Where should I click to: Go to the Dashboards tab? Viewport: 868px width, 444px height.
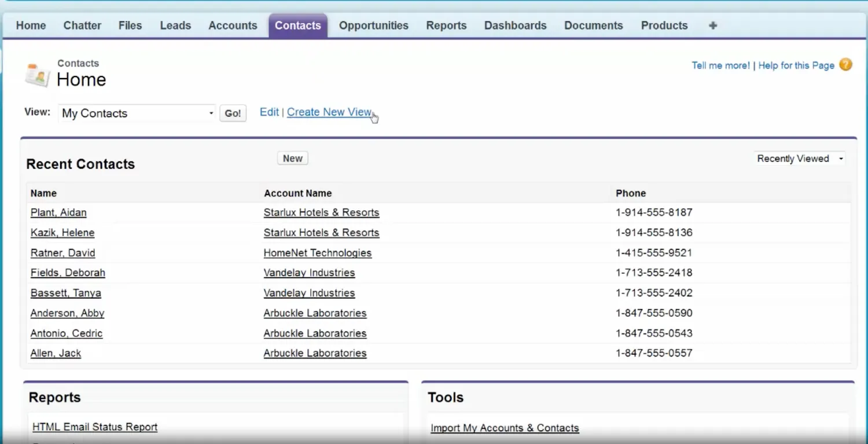(516, 25)
